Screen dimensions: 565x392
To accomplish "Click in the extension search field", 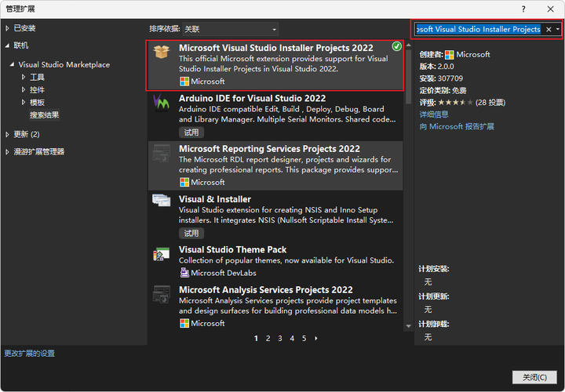I will [479, 30].
